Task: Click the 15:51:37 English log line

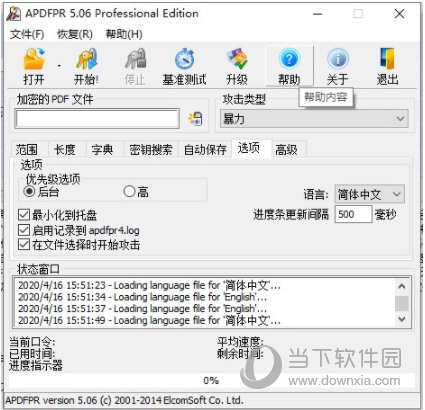Action: pos(142,309)
